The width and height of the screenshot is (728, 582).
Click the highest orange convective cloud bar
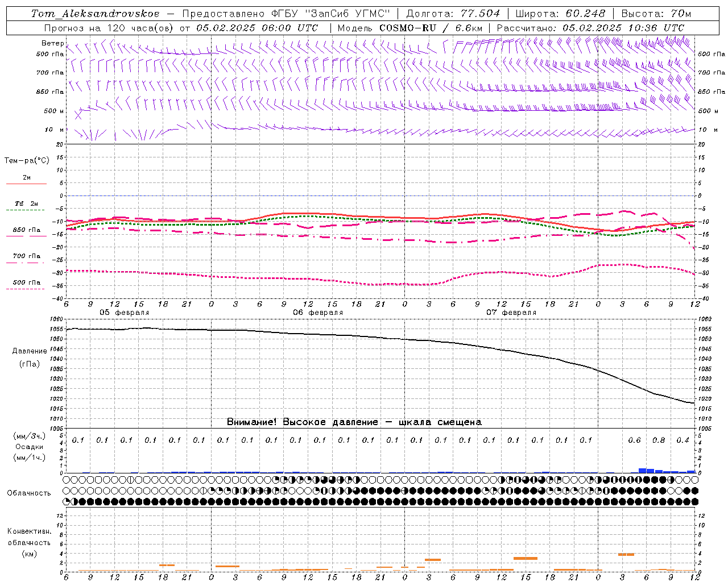(626, 554)
